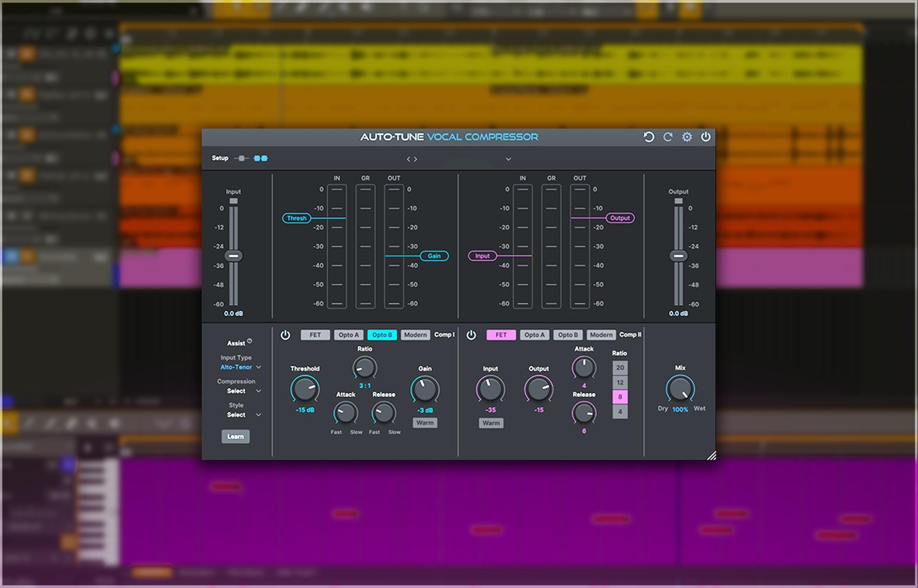This screenshot has height=588, width=918.
Task: Select Opto A mode for Comp I
Action: pos(349,335)
